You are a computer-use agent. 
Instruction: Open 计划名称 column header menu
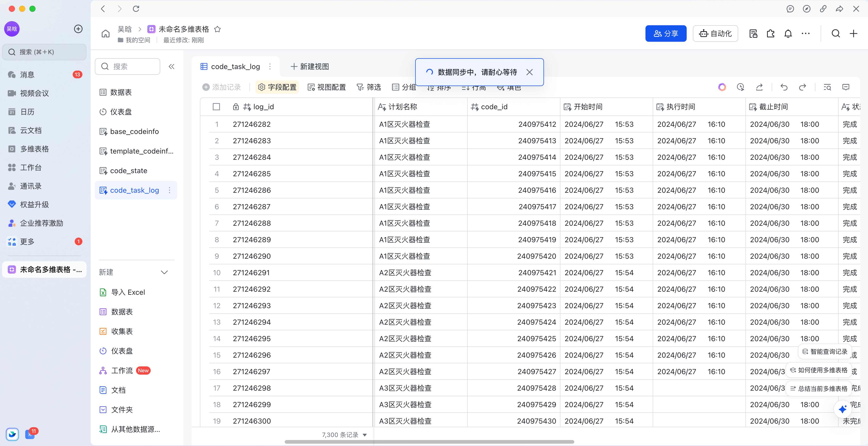click(421, 107)
